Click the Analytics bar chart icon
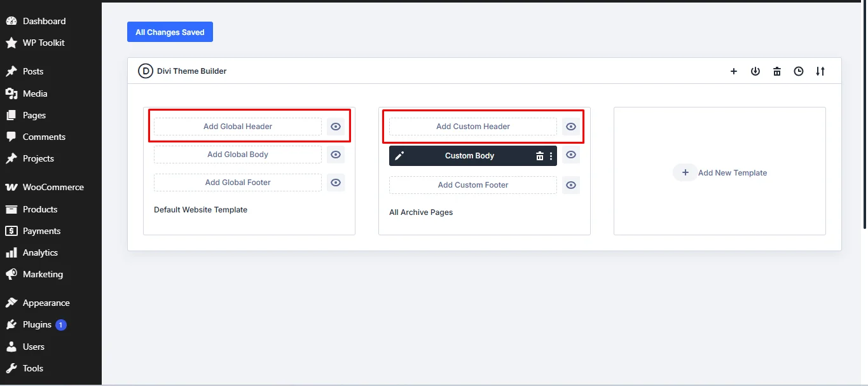Screen dimensions: 868x386 [11, 252]
